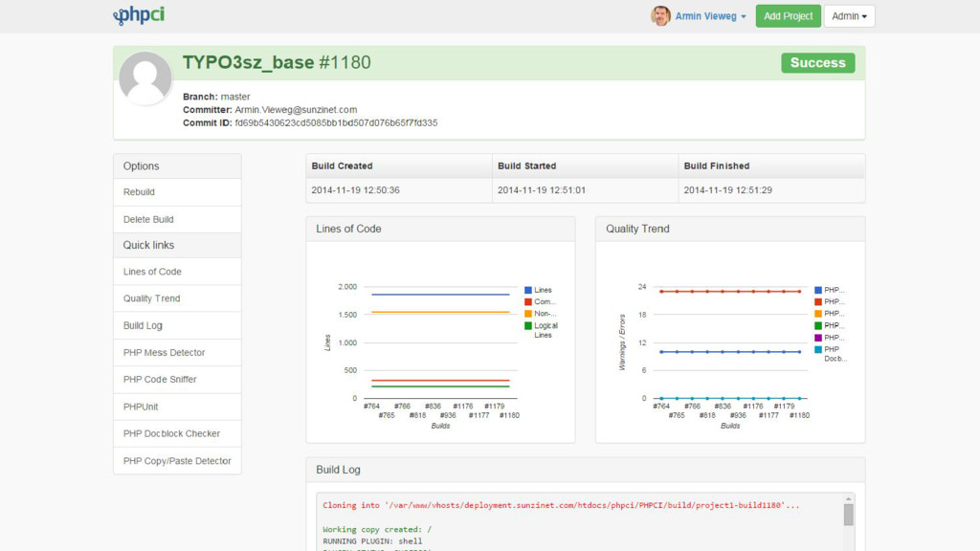Click the blue Lines data line in chart
The height and width of the screenshot is (551, 980).
[x=440, y=295]
